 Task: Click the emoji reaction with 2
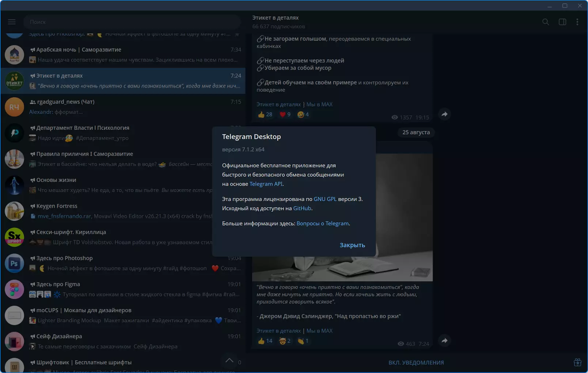[x=285, y=341]
